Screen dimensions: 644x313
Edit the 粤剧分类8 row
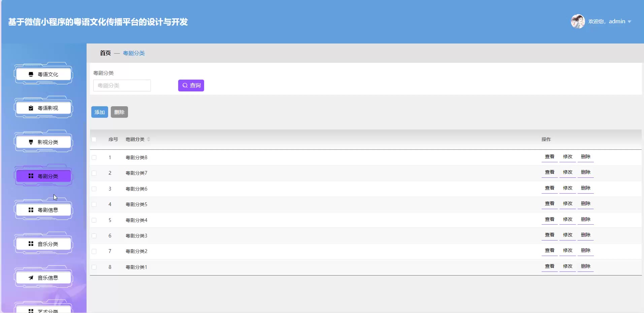point(568,157)
